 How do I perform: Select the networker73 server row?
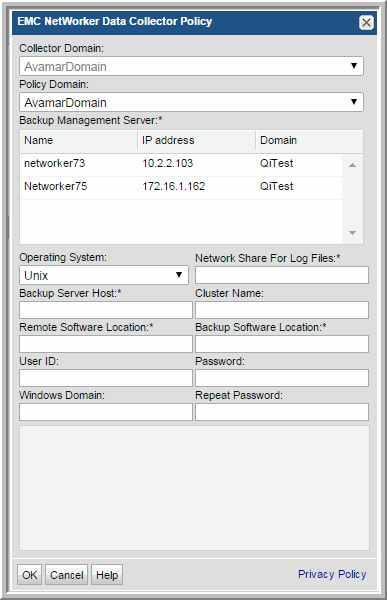181,163
